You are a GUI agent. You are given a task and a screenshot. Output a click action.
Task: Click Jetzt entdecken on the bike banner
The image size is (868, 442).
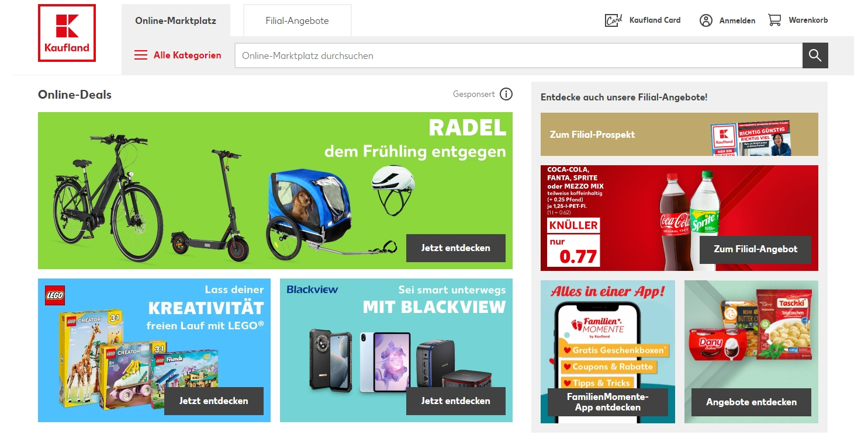point(455,248)
